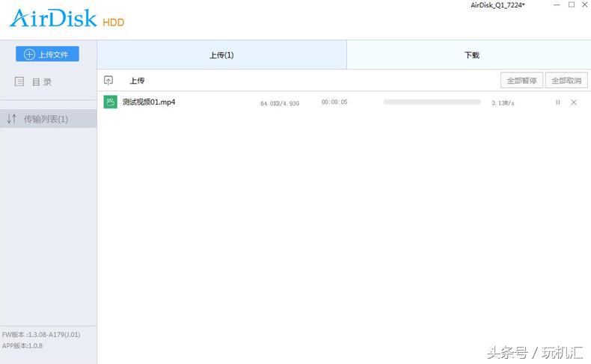The height and width of the screenshot is (364, 591).
Task: Click the 上传 section heading text
Action: 137,81
